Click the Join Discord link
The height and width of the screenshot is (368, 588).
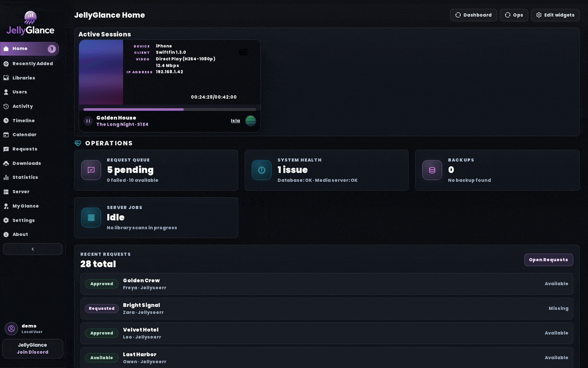33,352
